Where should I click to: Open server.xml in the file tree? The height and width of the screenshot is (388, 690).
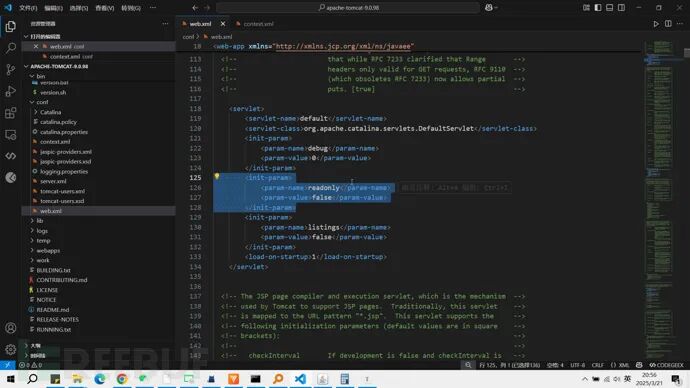click(x=53, y=181)
